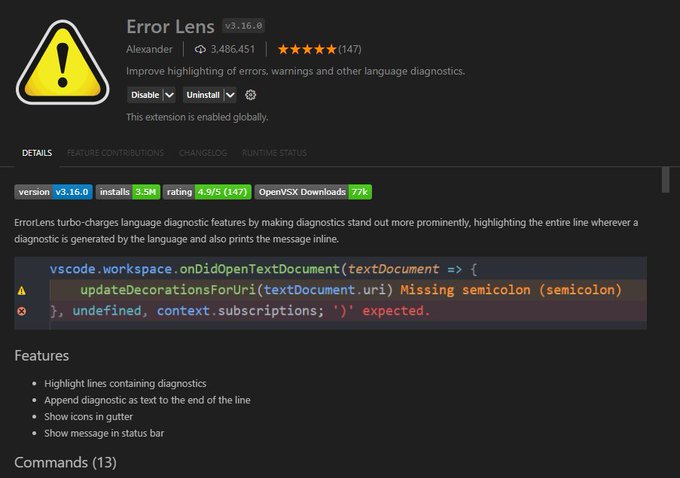
Task: Click 'Missing semicolon (semicolon)' inline message
Action: [x=511, y=290]
